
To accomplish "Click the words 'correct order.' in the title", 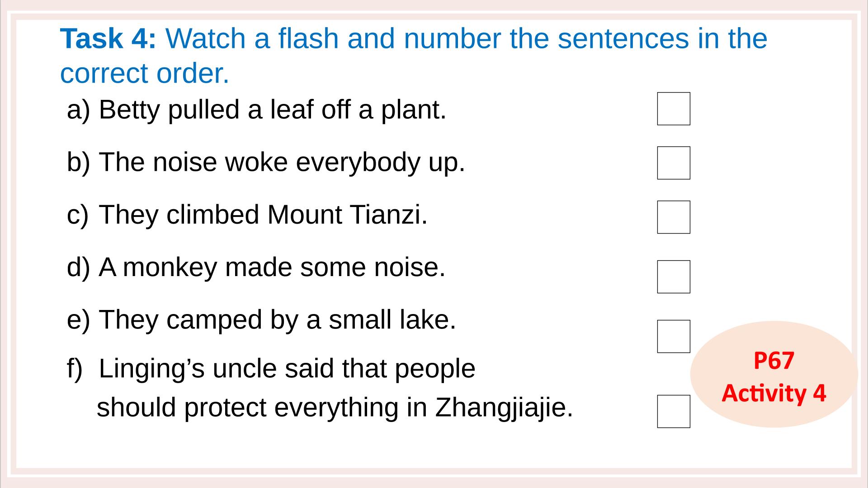I will [x=145, y=73].
